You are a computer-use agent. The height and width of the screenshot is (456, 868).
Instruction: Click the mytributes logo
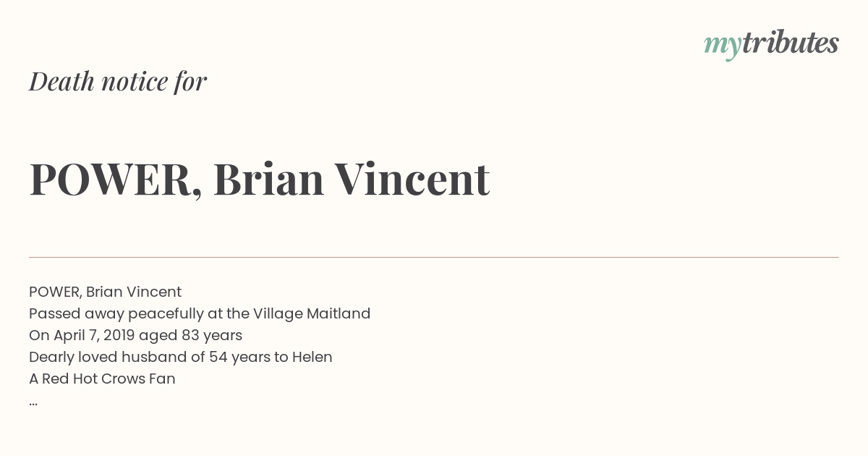click(771, 44)
